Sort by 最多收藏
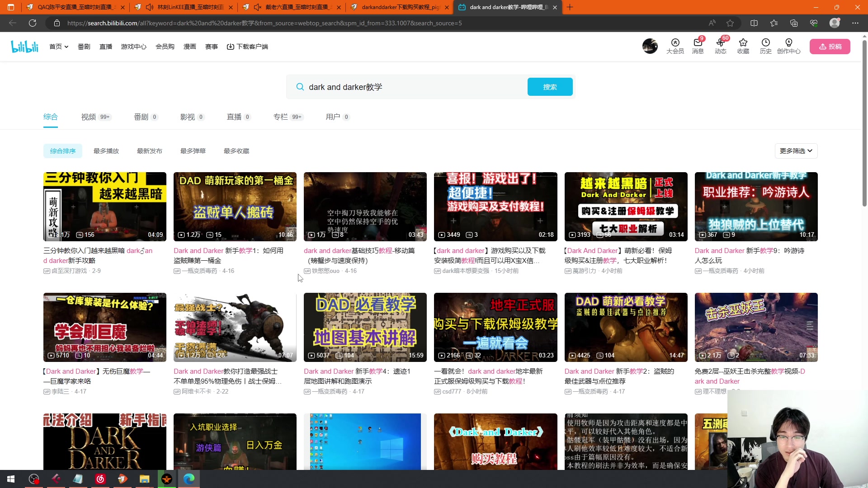The height and width of the screenshot is (488, 868). click(236, 151)
